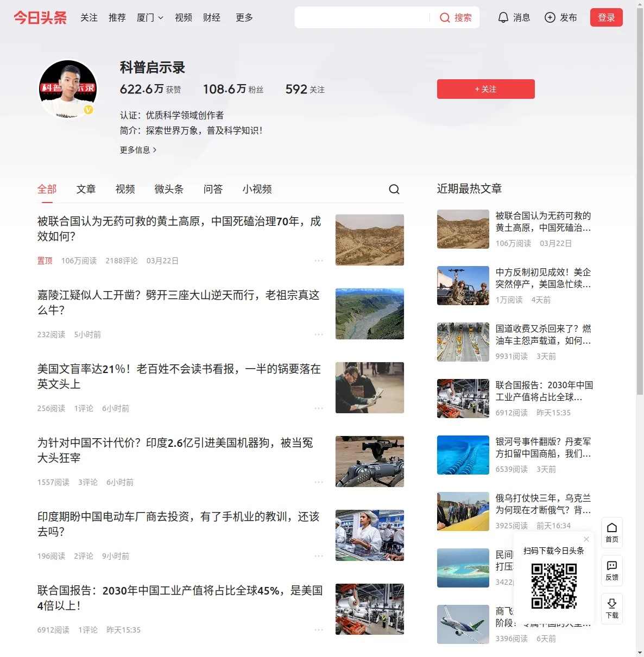Open article 印度2.6亿引进美国机器狗
The image size is (644, 657).
click(x=175, y=450)
